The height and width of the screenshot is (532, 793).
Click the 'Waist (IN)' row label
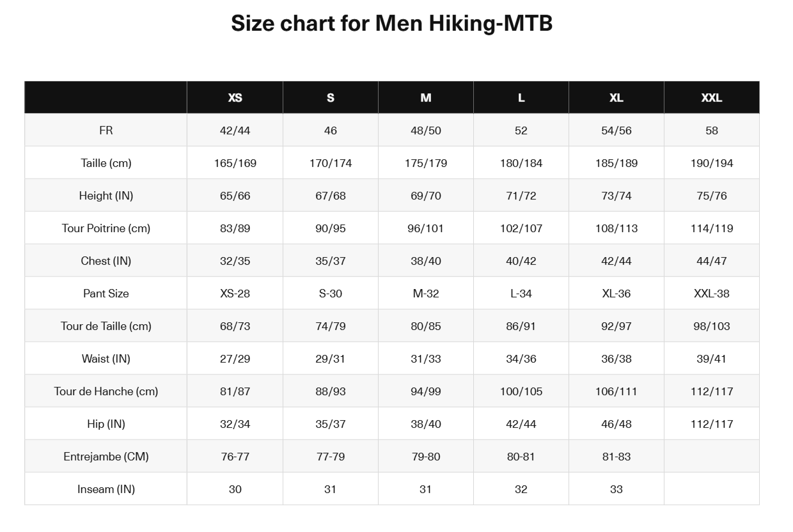[x=106, y=359]
